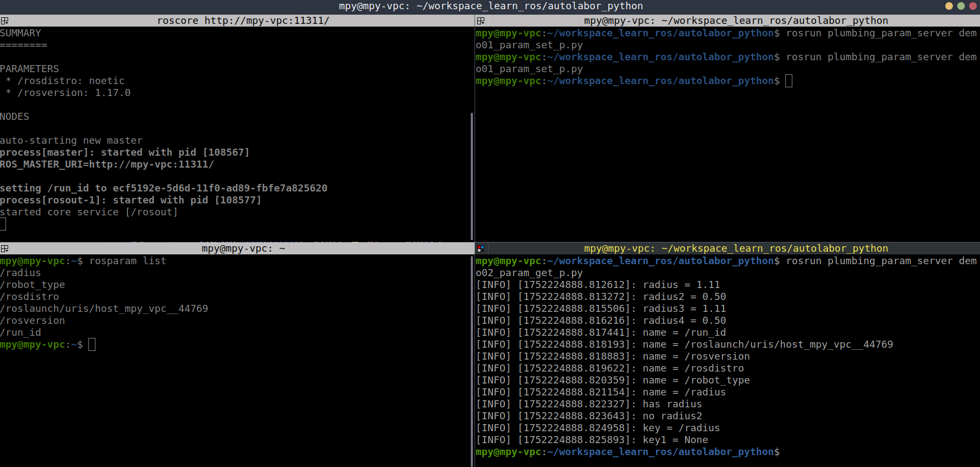Viewport: 980px width, 467px height.
Task: Maximize the window using the green button
Action: [960, 6]
